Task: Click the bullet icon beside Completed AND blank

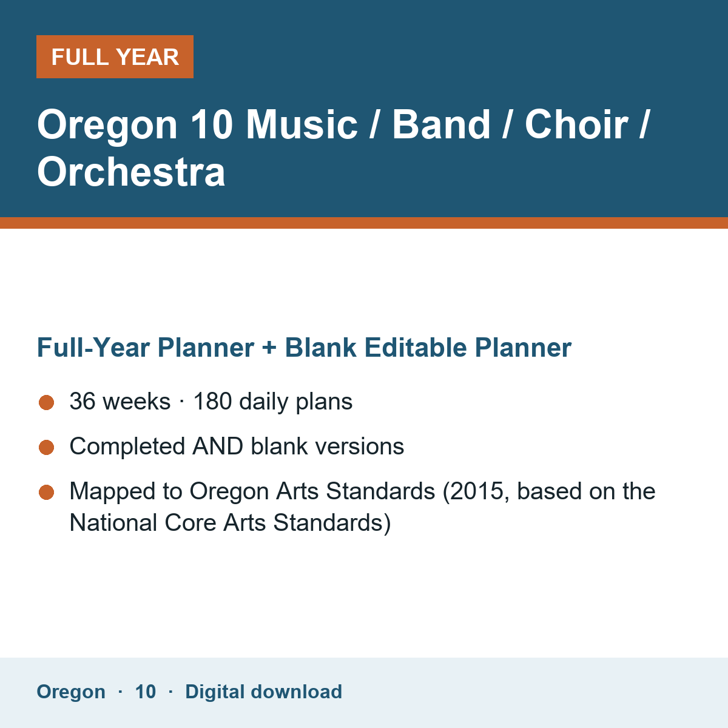Action: coord(47,447)
